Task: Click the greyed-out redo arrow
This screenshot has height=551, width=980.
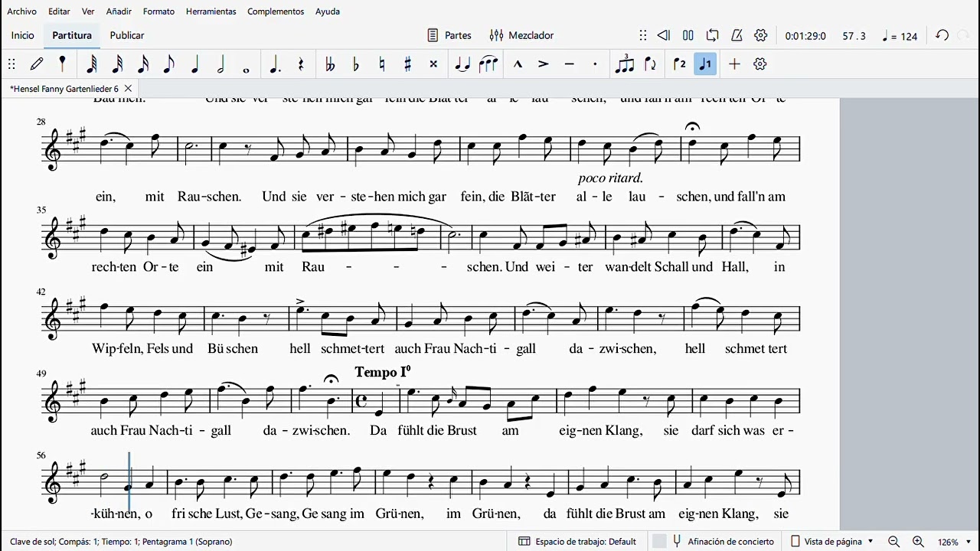Action: [x=964, y=35]
